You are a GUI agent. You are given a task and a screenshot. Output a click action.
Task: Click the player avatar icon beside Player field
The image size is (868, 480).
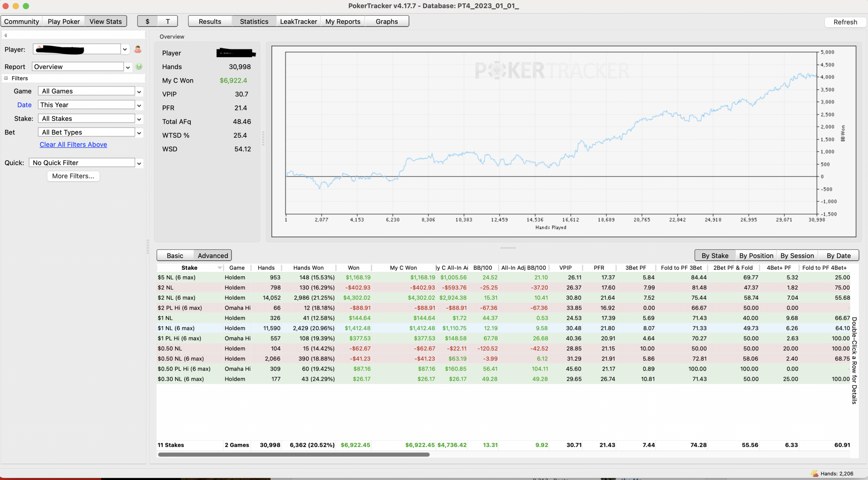coord(138,49)
